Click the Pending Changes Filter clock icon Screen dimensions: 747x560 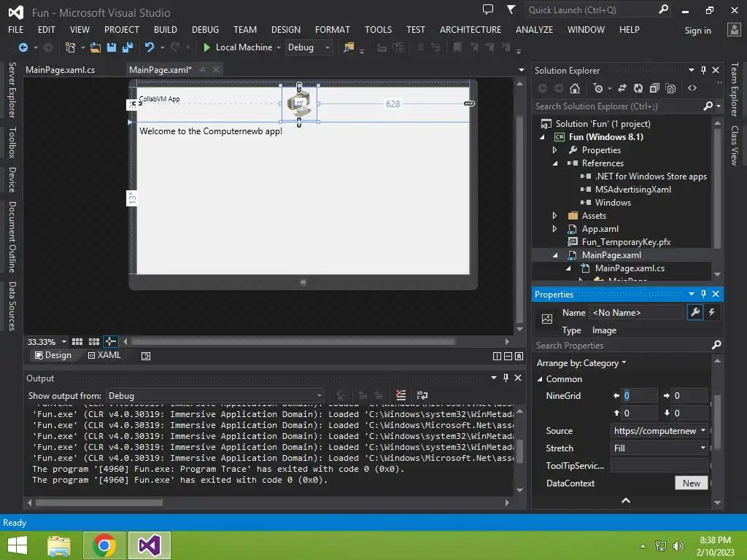pos(598,88)
